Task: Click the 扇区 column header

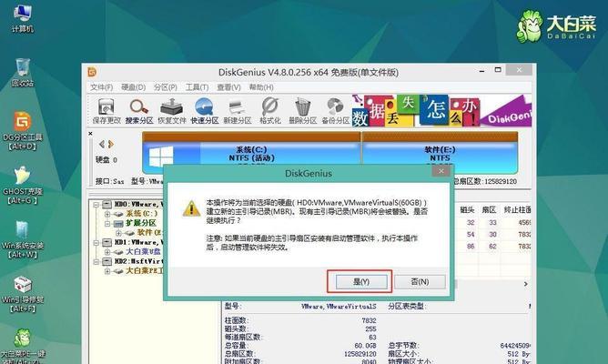Action: click(489, 209)
